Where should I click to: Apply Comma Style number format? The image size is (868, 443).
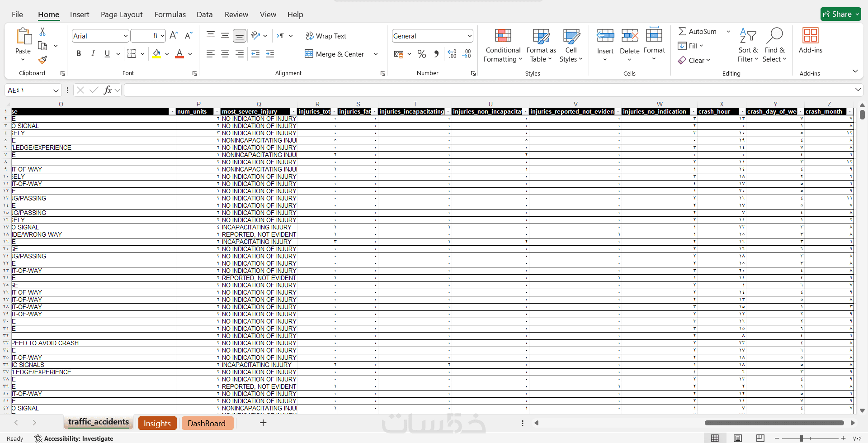tap(436, 54)
